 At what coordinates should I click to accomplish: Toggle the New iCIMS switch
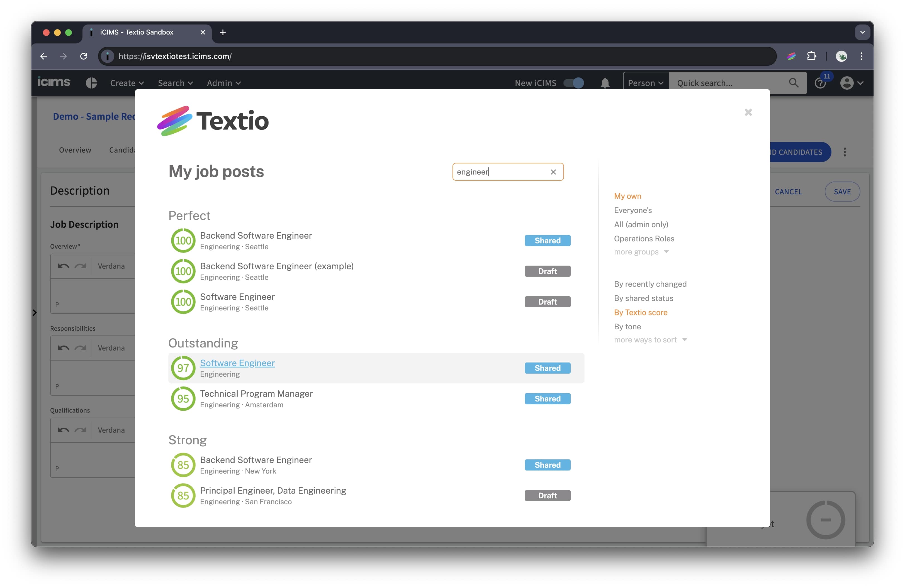[574, 83]
